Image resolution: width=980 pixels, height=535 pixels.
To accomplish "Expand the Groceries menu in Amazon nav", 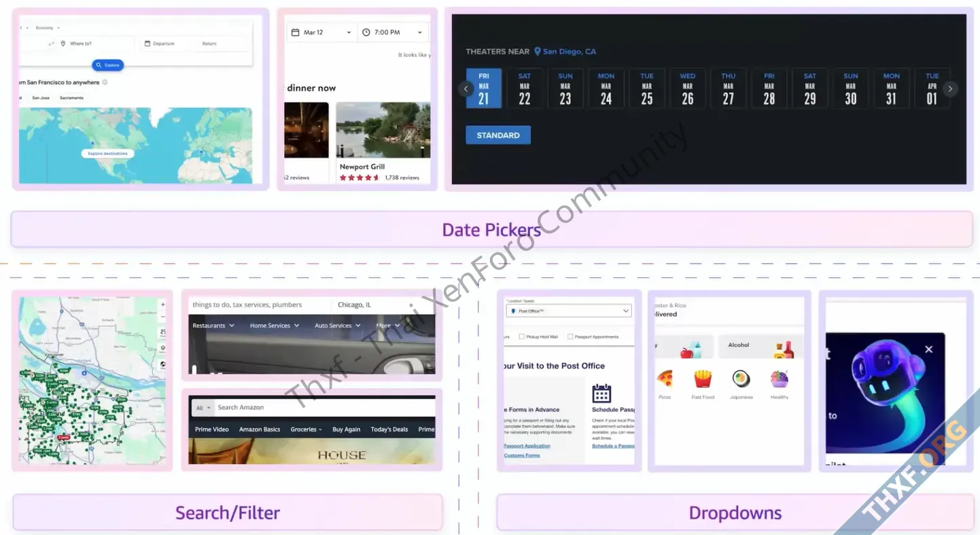I will (x=307, y=430).
